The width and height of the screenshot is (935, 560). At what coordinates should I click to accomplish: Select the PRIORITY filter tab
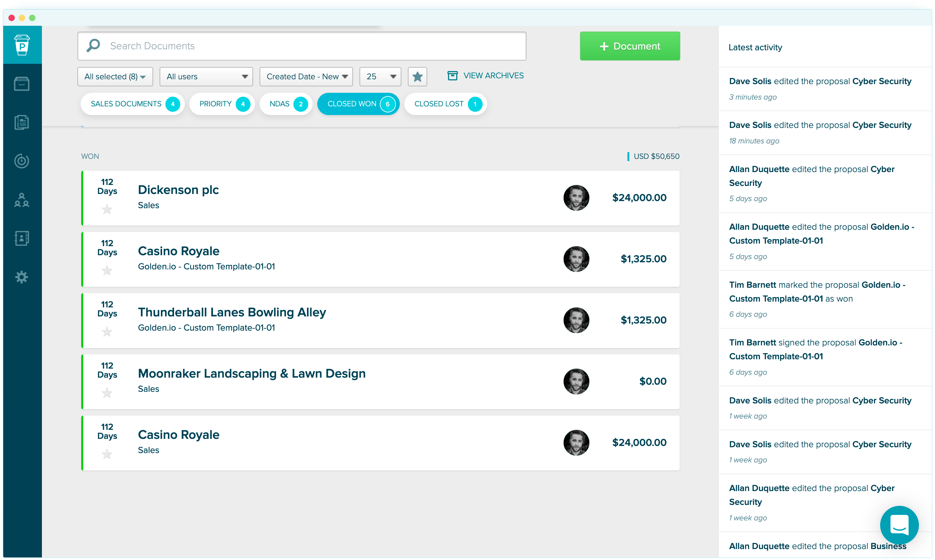pyautogui.click(x=221, y=104)
